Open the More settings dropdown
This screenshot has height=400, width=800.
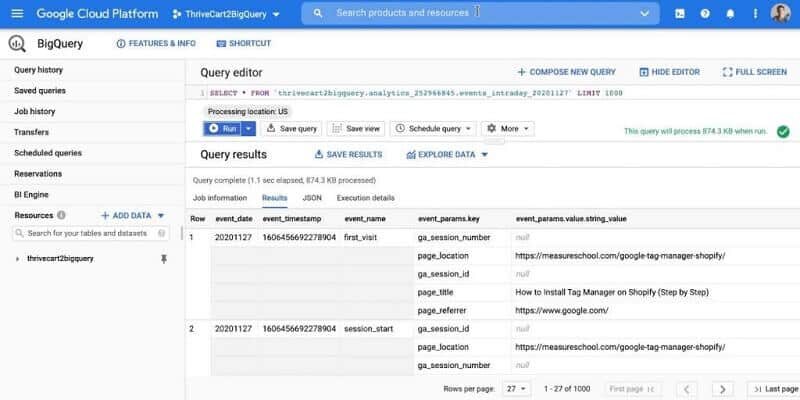[508, 129]
